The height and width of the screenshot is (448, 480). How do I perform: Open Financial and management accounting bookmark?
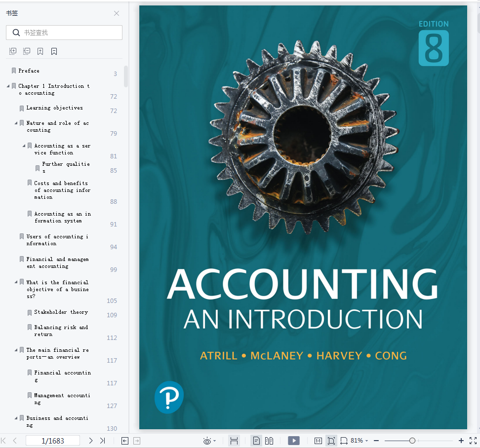(x=58, y=262)
